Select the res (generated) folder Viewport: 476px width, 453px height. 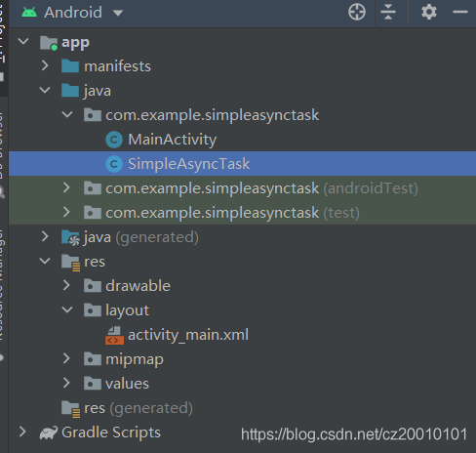[x=139, y=408]
